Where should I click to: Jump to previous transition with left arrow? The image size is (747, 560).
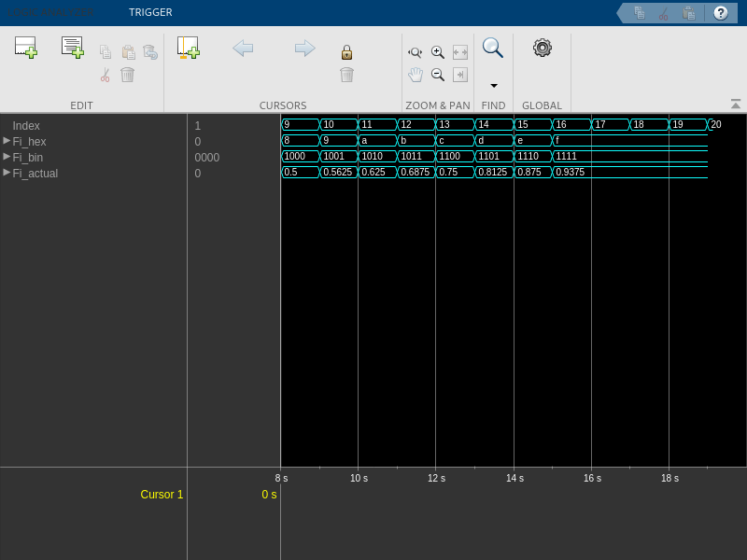coord(243,49)
